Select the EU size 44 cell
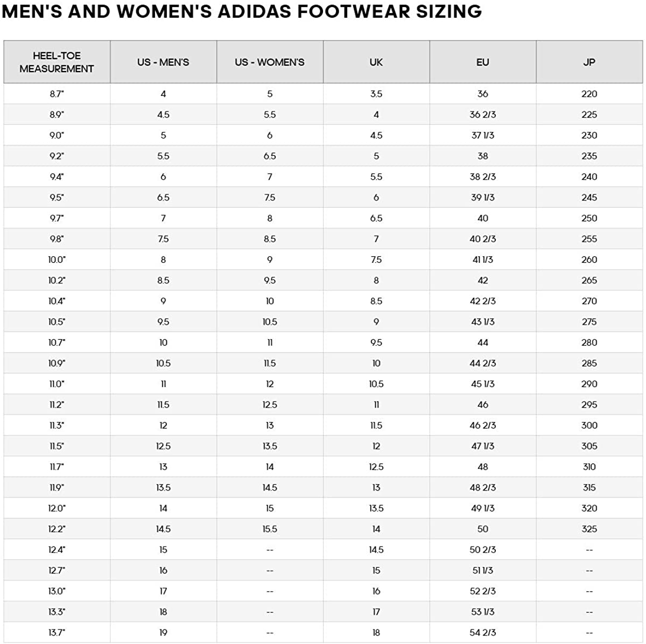 point(483,342)
